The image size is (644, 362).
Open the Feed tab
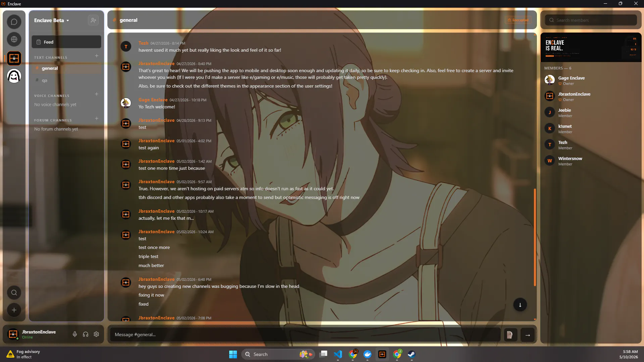pyautogui.click(x=66, y=42)
